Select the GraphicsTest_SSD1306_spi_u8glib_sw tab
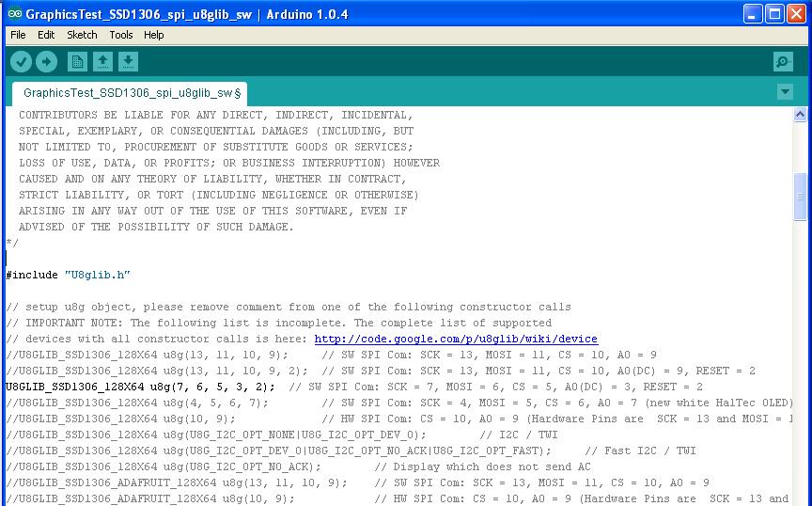Viewport: 812px width, 506px height. (130, 94)
